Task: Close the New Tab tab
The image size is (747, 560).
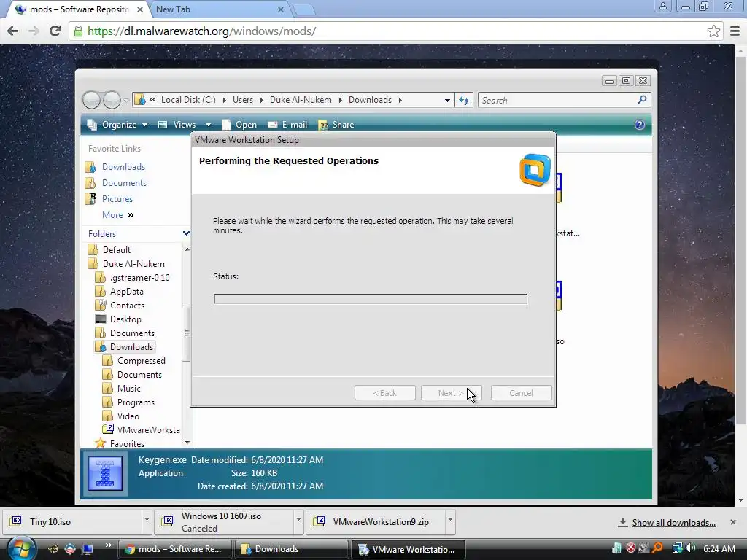Action: tap(281, 9)
